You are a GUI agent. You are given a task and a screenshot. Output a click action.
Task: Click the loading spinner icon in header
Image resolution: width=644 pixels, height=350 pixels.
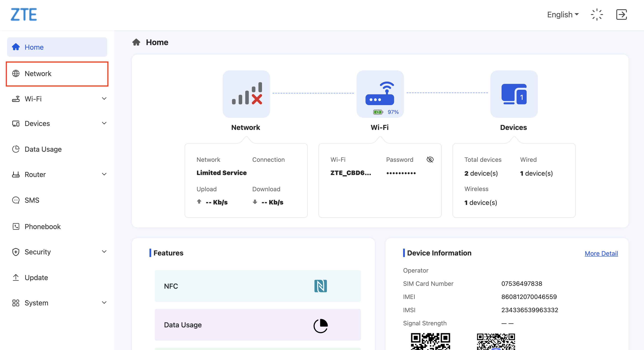[597, 15]
